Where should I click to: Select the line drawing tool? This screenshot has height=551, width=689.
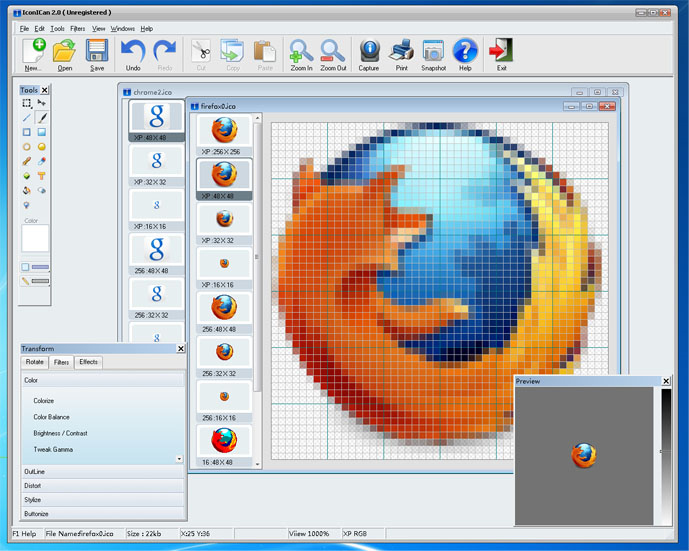27,117
